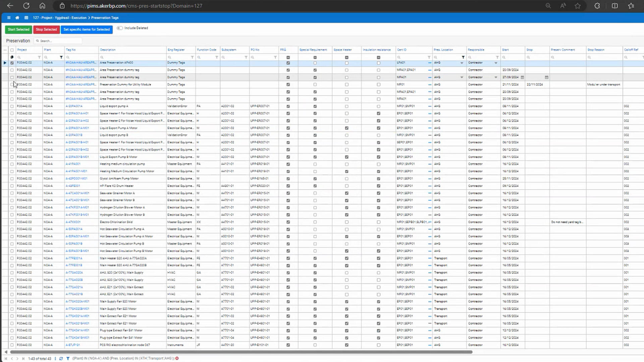Click the Preservation search field

click(58, 41)
